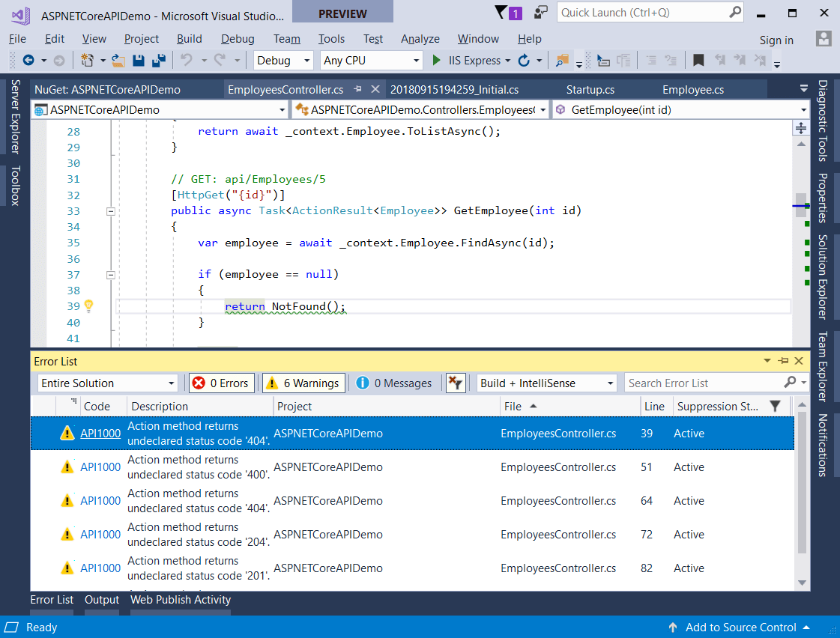
Task: Click the Save All icon
Action: pyautogui.click(x=159, y=61)
